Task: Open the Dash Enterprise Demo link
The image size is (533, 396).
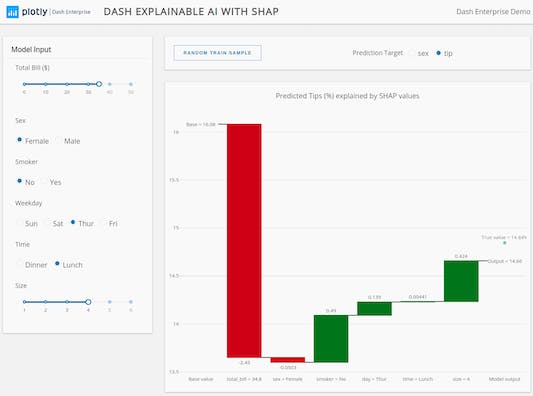Action: [493, 12]
